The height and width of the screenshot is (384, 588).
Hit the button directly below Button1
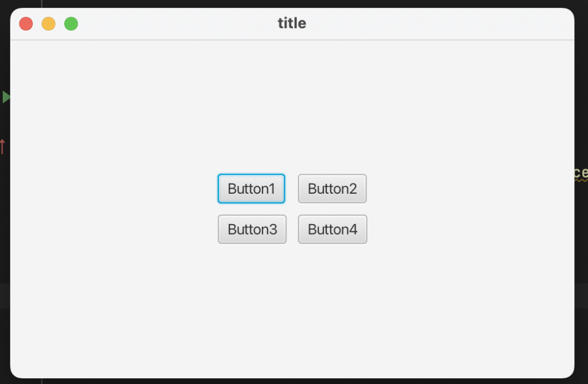click(x=252, y=229)
